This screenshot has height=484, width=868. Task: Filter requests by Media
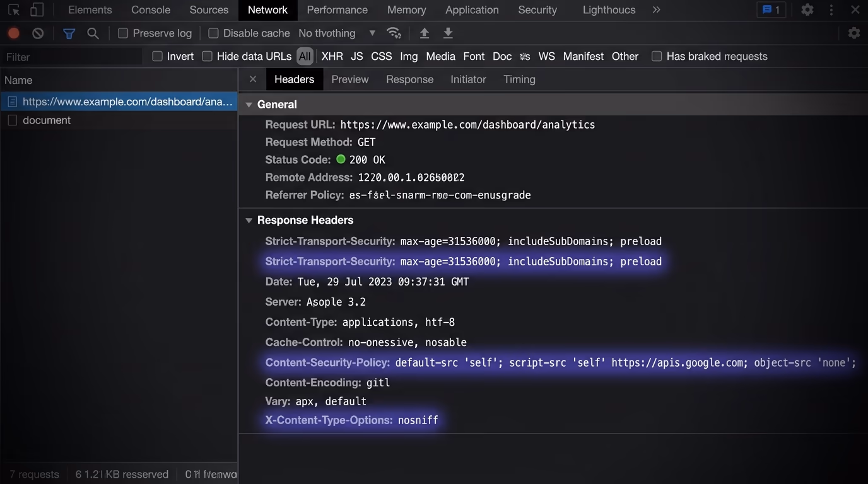440,56
